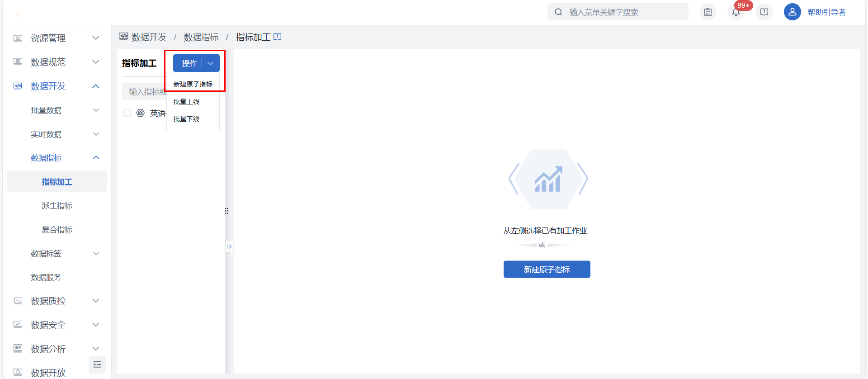This screenshot has width=868, height=379.
Task: Click the 指标加工 breadcrumb text
Action: pyautogui.click(x=253, y=37)
